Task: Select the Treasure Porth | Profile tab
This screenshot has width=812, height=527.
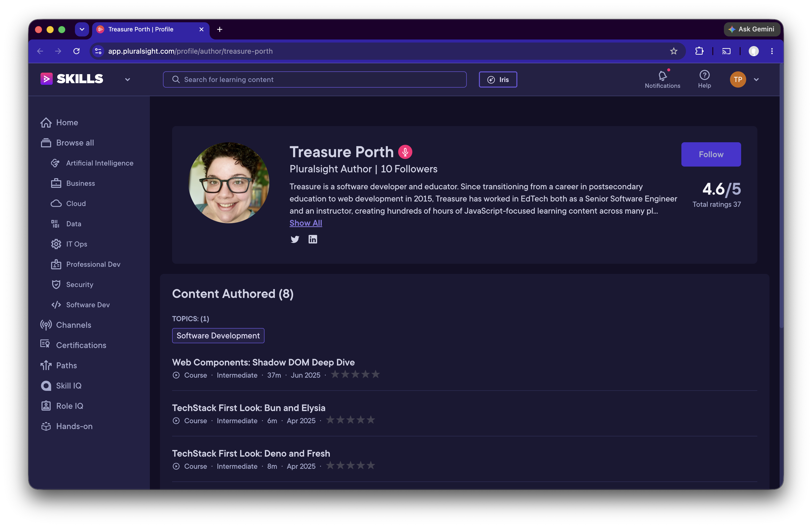Action: (x=151, y=29)
